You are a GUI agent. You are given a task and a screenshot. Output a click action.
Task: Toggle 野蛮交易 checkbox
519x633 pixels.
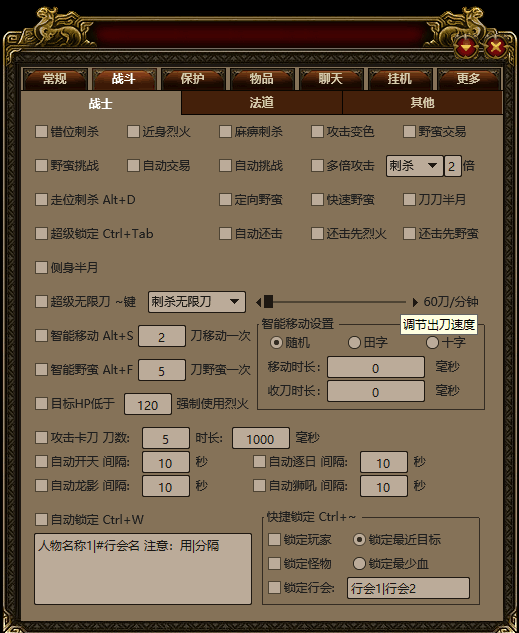[409, 132]
